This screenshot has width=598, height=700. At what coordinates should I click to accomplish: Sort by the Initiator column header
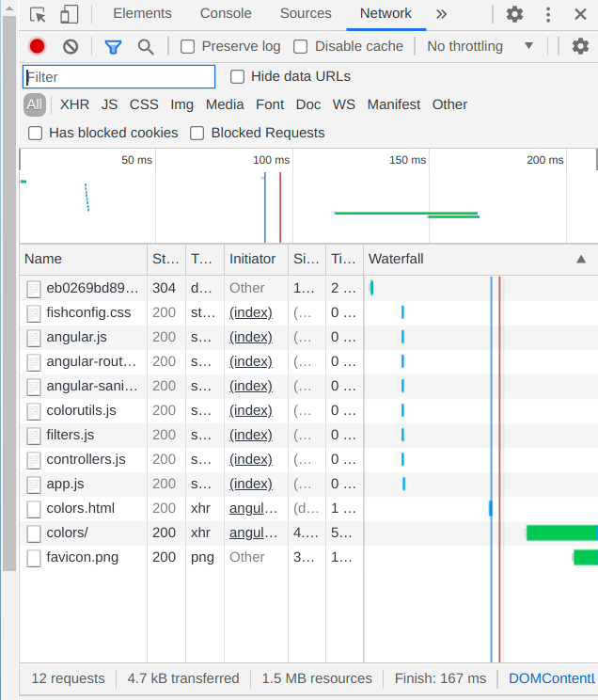pos(256,259)
